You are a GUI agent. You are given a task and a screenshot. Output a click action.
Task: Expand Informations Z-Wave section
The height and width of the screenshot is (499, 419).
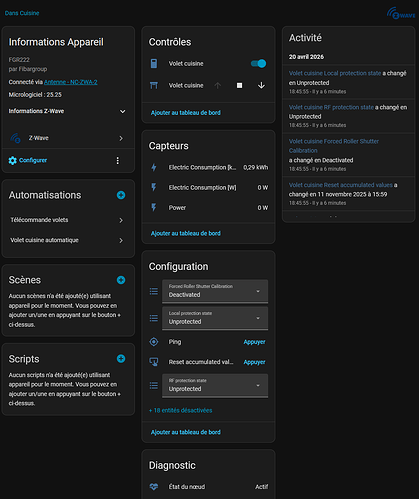68,111
